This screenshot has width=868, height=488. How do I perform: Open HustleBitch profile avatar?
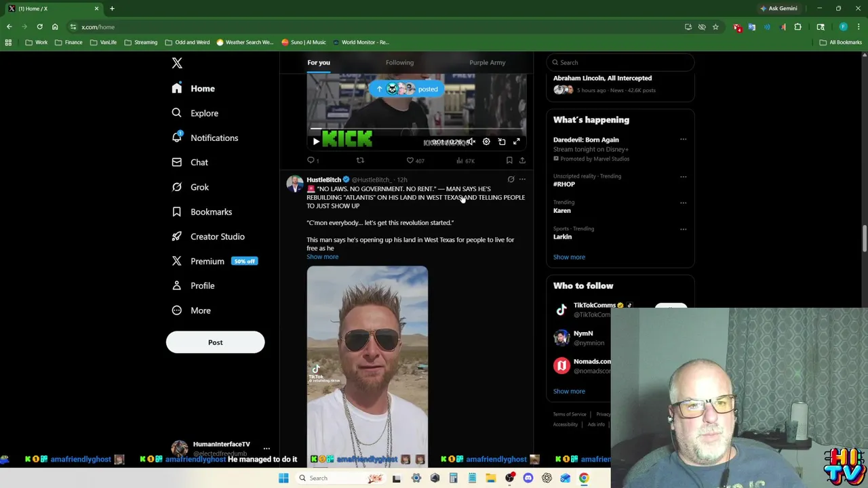(294, 184)
